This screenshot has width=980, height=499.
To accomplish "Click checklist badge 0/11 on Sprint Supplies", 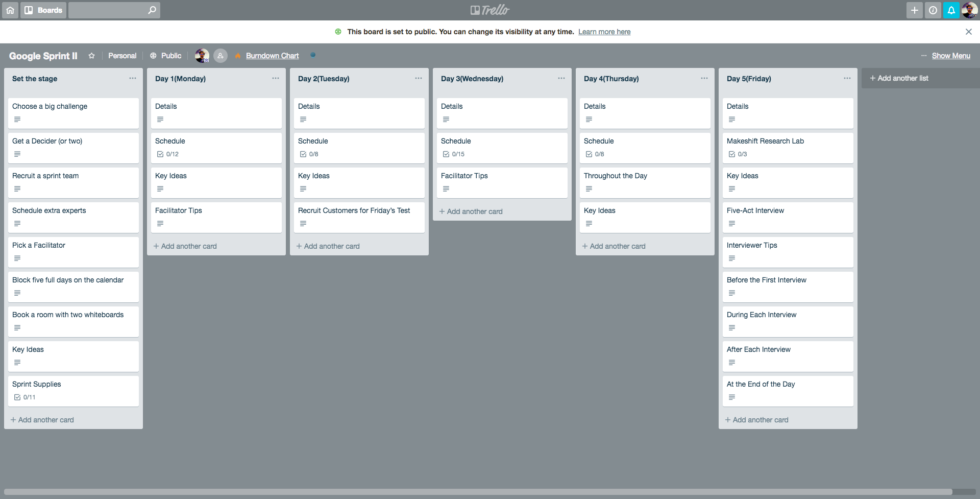I will point(24,397).
